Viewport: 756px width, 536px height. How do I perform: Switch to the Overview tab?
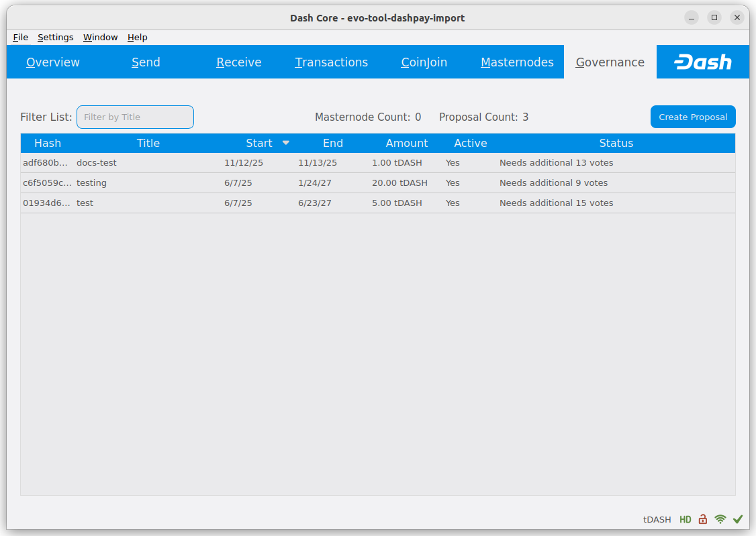53,62
